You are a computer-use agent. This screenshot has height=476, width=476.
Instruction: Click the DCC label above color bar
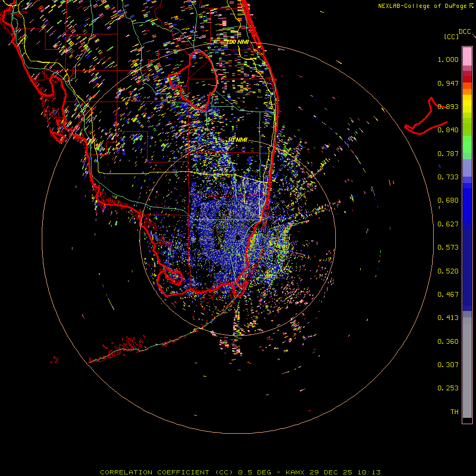464,32
